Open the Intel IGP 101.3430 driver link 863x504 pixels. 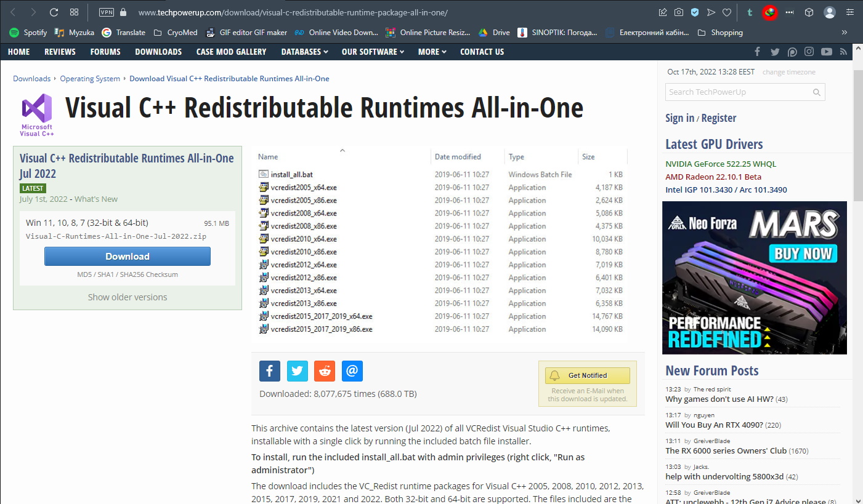click(x=726, y=190)
